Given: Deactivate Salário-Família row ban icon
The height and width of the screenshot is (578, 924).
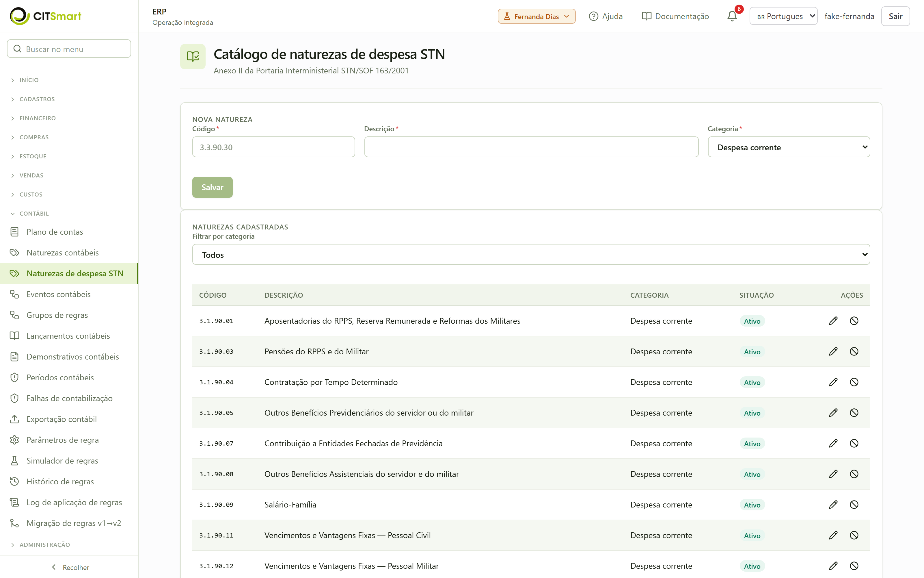Looking at the screenshot, I should point(854,505).
